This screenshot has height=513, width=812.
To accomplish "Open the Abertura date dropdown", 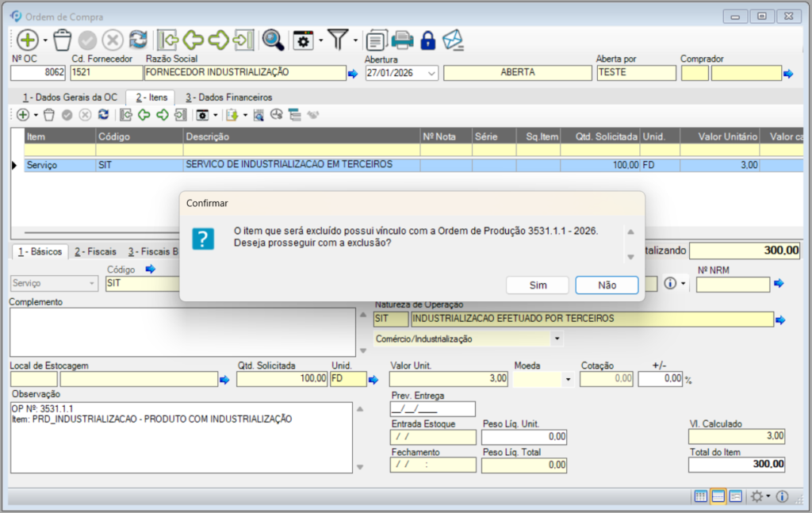I will click(432, 73).
